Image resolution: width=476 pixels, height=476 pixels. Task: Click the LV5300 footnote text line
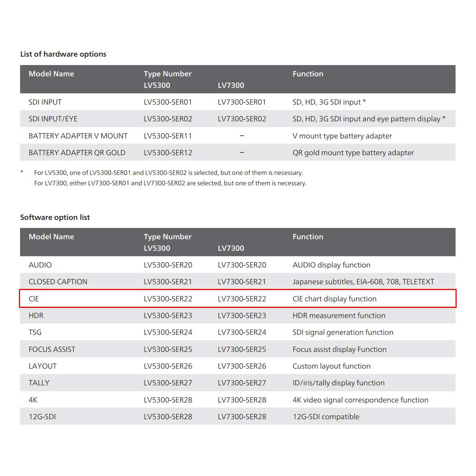click(168, 173)
